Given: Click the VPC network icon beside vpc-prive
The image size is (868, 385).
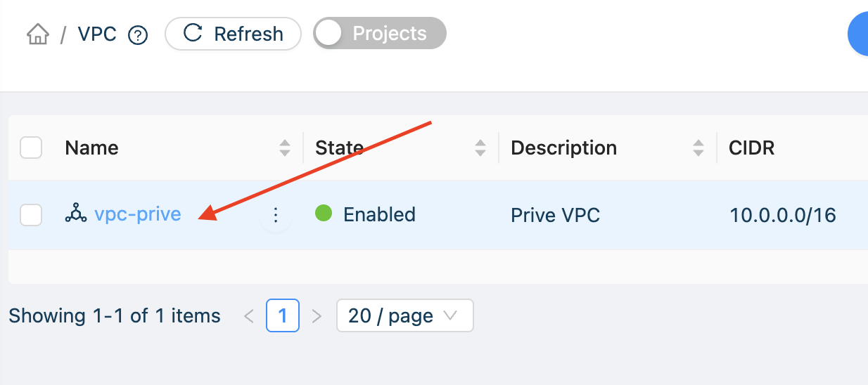Looking at the screenshot, I should tap(75, 214).
